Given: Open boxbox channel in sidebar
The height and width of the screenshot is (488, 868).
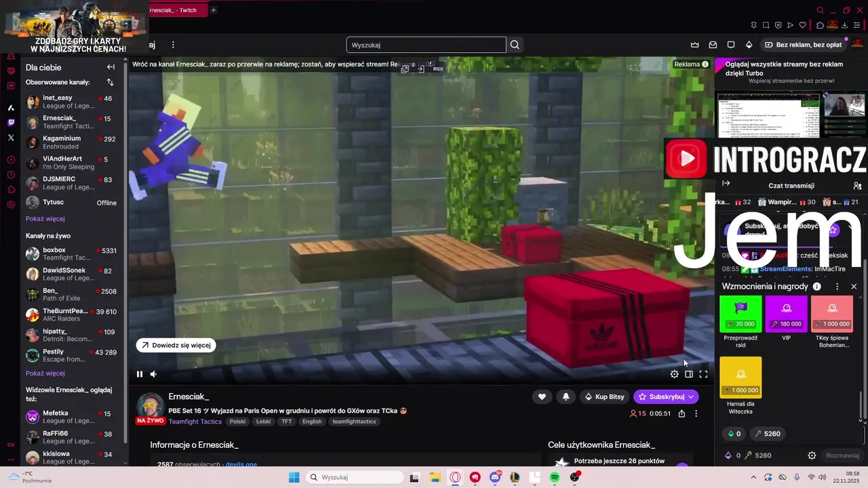Looking at the screenshot, I should tap(71, 254).
